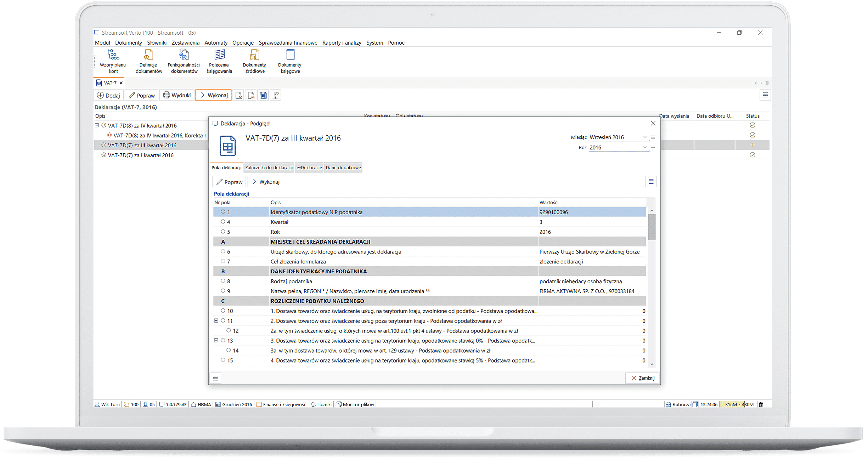Screen dimensions: 868x472
Task: Click Wykonaj inside the Deklaracja dialog
Action: (x=265, y=182)
